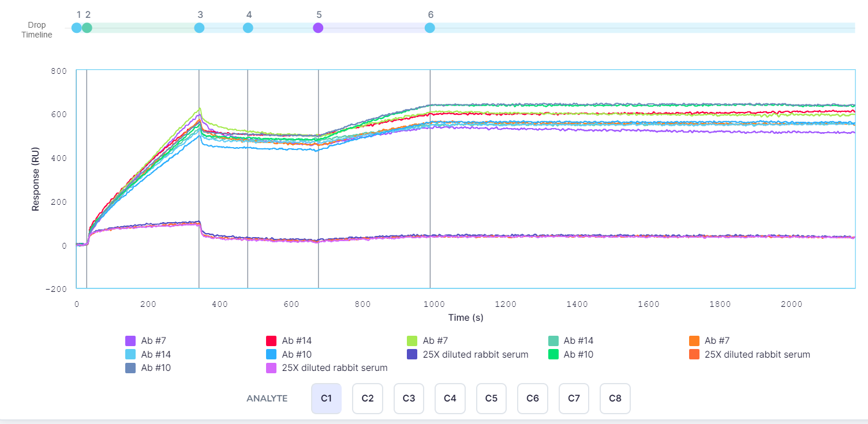The image size is (868, 424).
Task: Hide the light green Ab #7 series
Action: (x=412, y=341)
